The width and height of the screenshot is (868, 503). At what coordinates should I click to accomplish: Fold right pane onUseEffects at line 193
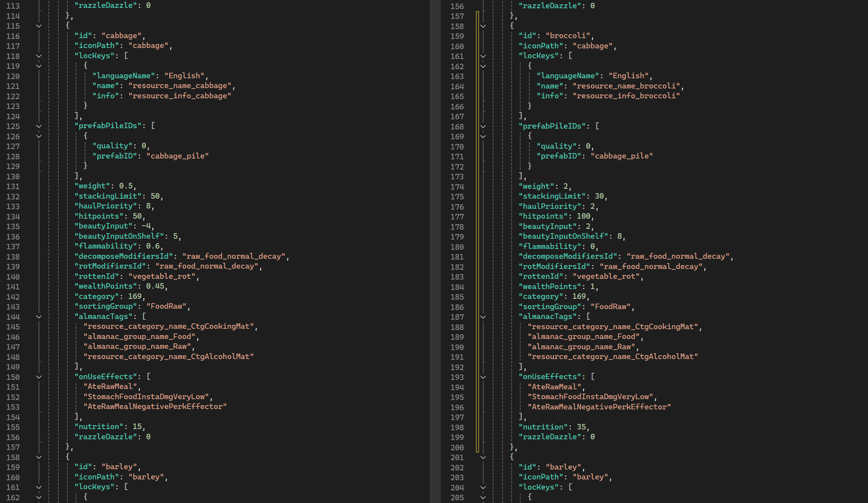483,377
